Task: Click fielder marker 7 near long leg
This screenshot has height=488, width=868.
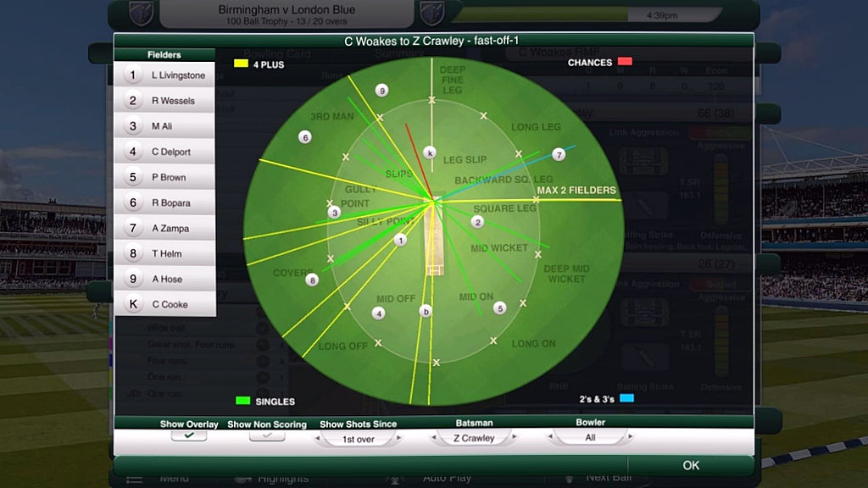Action: [559, 154]
